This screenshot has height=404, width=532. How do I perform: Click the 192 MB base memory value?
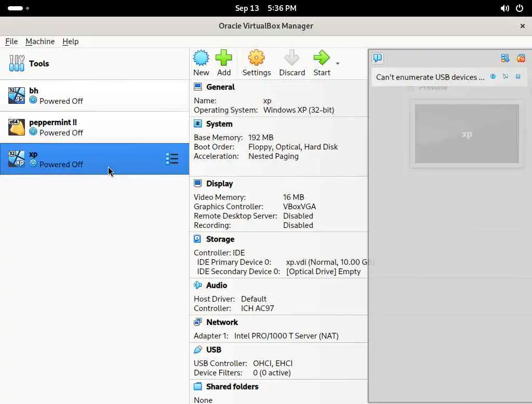(x=261, y=138)
